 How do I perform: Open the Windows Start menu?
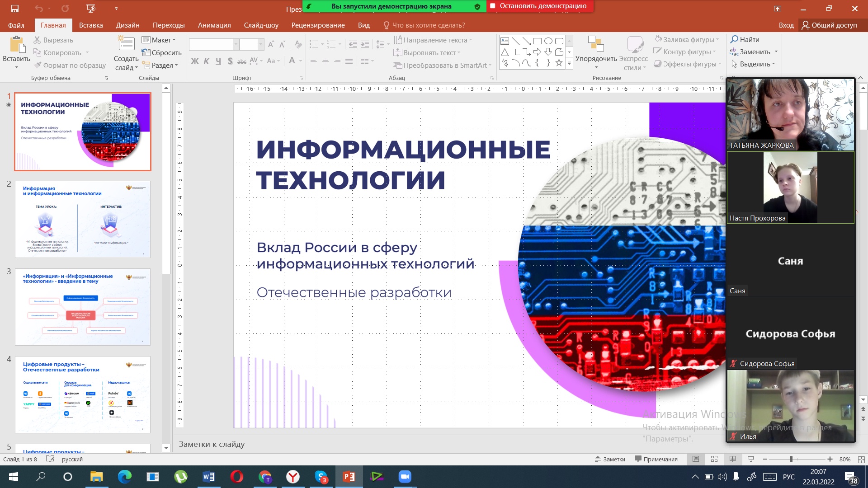pyautogui.click(x=14, y=477)
